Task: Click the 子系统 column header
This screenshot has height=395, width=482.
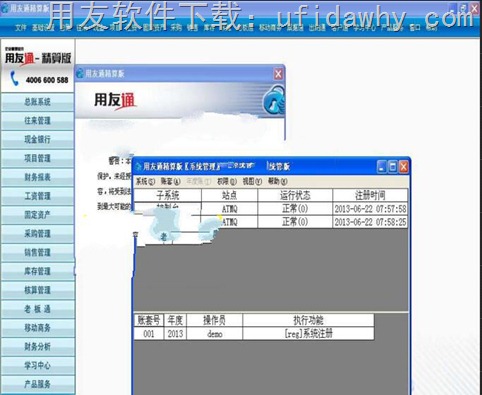Action: click(x=168, y=195)
